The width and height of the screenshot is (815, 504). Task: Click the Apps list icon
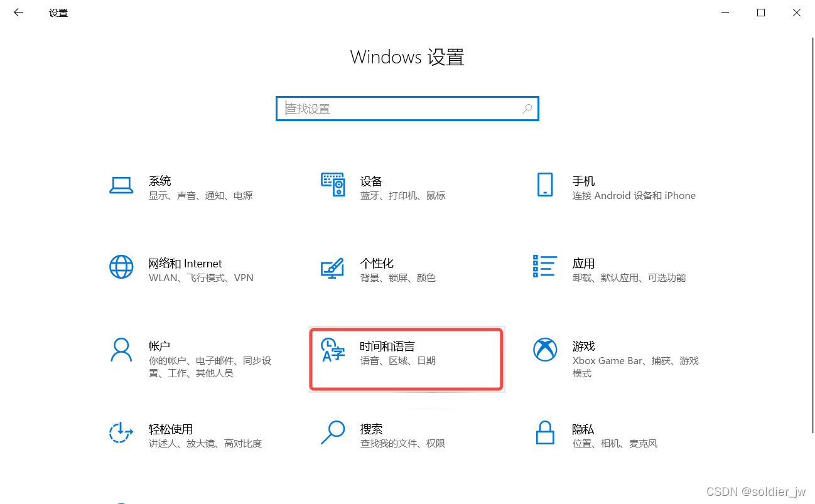pyautogui.click(x=544, y=266)
